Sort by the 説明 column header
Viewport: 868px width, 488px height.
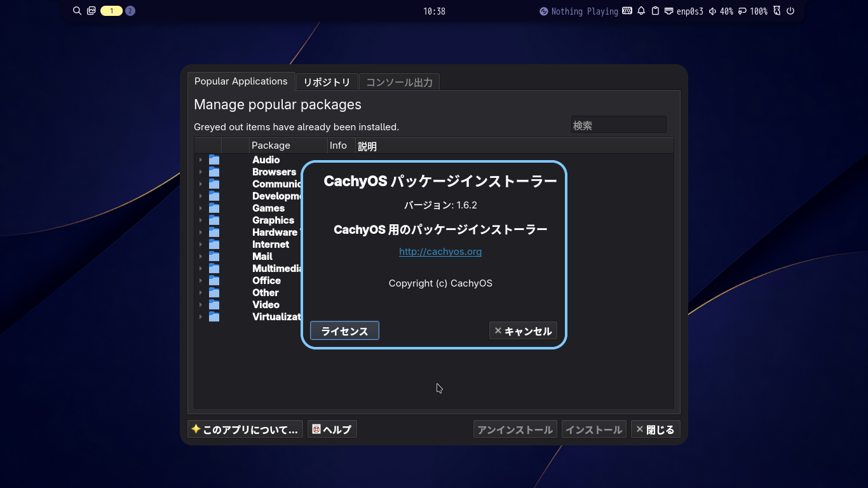tap(514, 146)
